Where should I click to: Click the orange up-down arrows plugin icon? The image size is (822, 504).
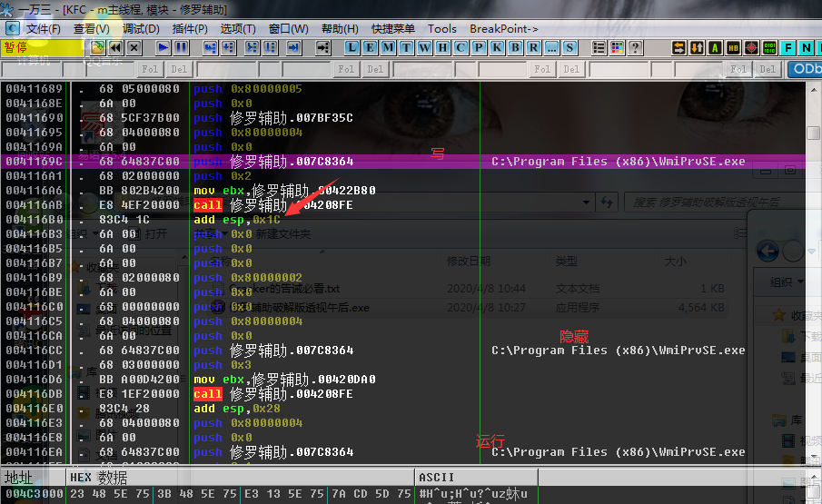(698, 48)
